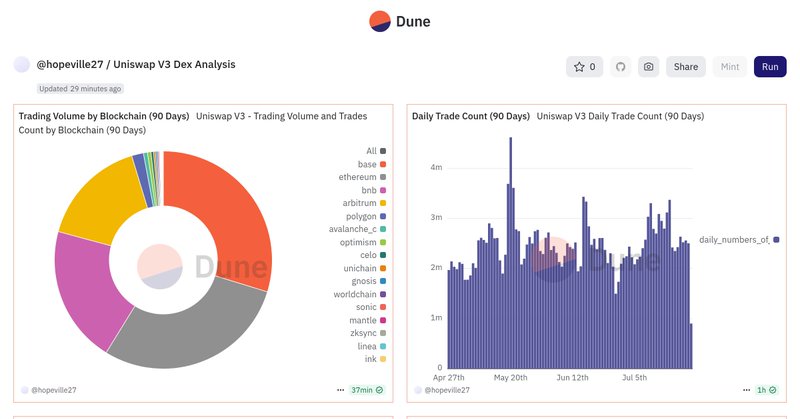The height and width of the screenshot is (419, 800).
Task: Toggle the 'polygon' legend series
Action: [366, 216]
